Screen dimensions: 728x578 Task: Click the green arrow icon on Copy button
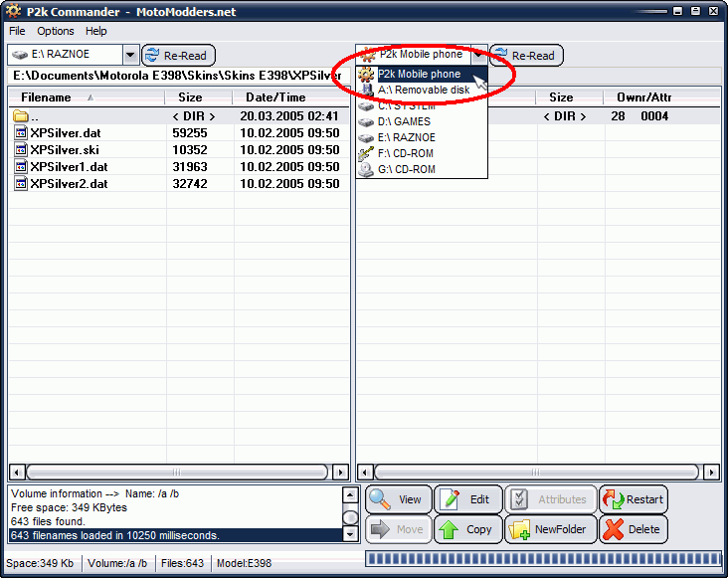click(449, 529)
